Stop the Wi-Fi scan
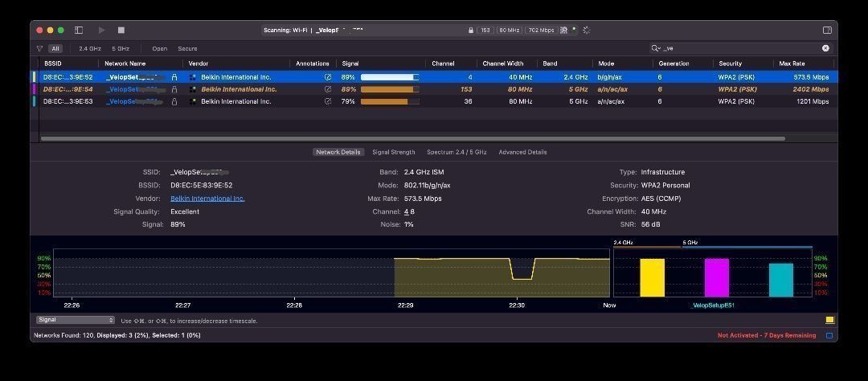This screenshot has width=868, height=381. (121, 31)
